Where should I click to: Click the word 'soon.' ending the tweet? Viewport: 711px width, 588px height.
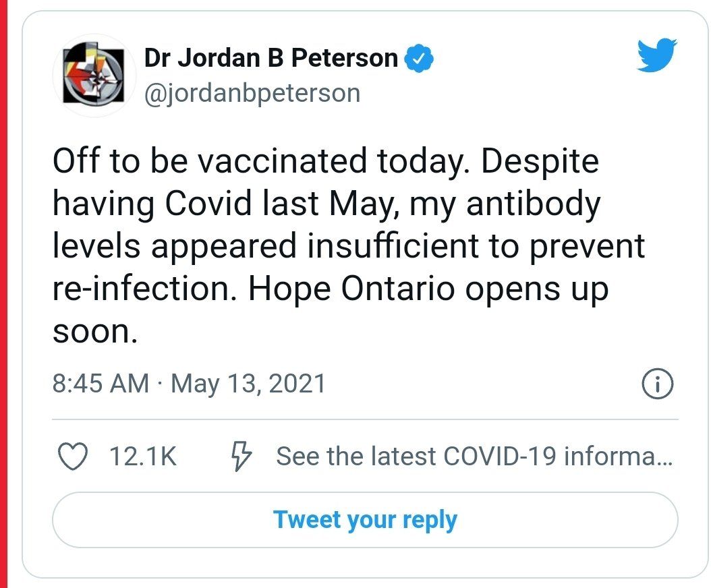94,332
